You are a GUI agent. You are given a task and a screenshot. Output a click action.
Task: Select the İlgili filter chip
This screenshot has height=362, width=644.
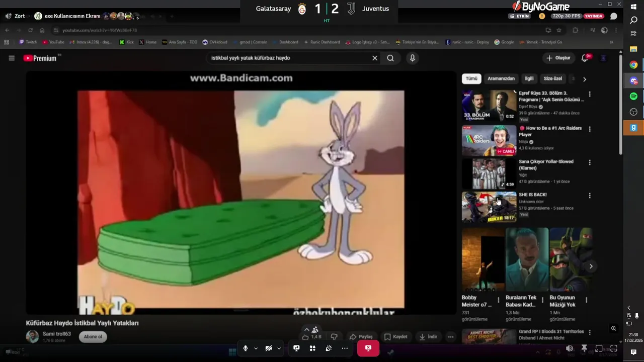529,79
